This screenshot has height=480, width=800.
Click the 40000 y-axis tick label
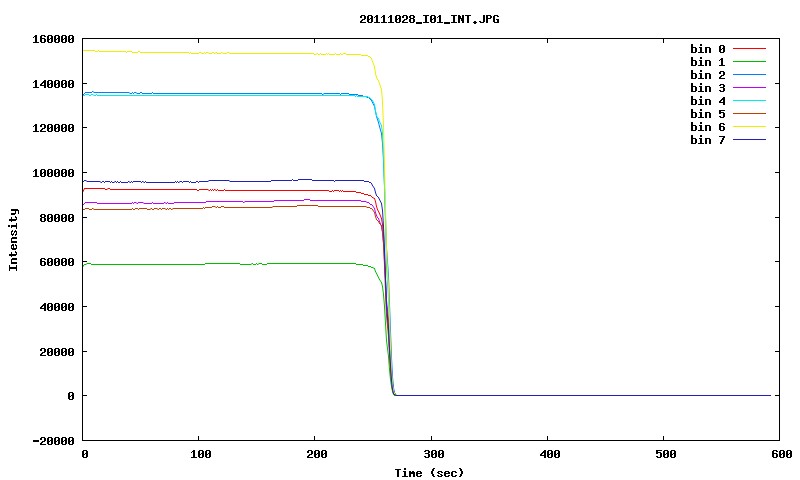pos(57,307)
